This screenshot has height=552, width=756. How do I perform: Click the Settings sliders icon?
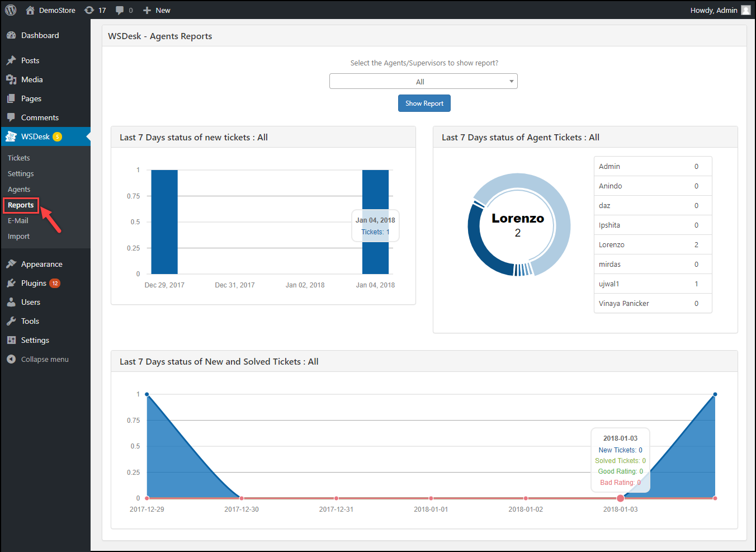pyautogui.click(x=11, y=340)
